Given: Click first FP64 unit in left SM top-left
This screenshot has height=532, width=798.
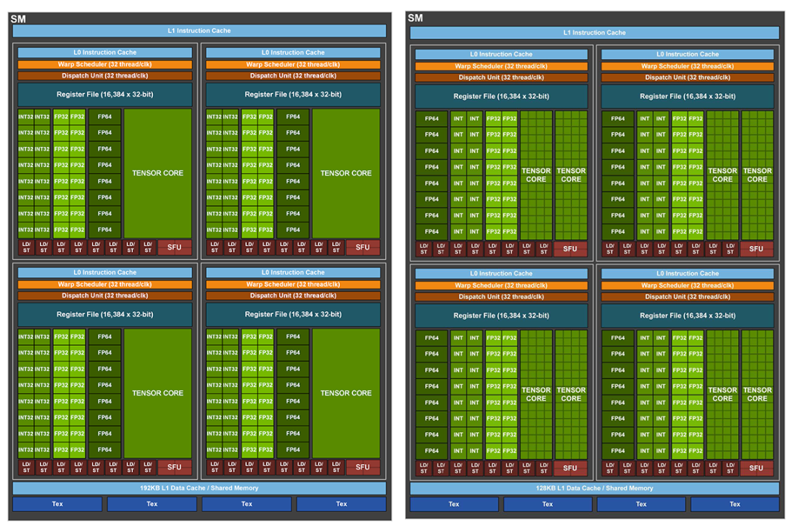Looking at the screenshot, I should 105,117.
